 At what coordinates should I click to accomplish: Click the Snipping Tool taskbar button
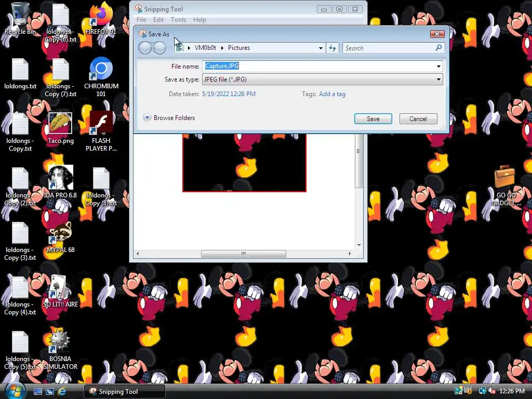point(125,391)
